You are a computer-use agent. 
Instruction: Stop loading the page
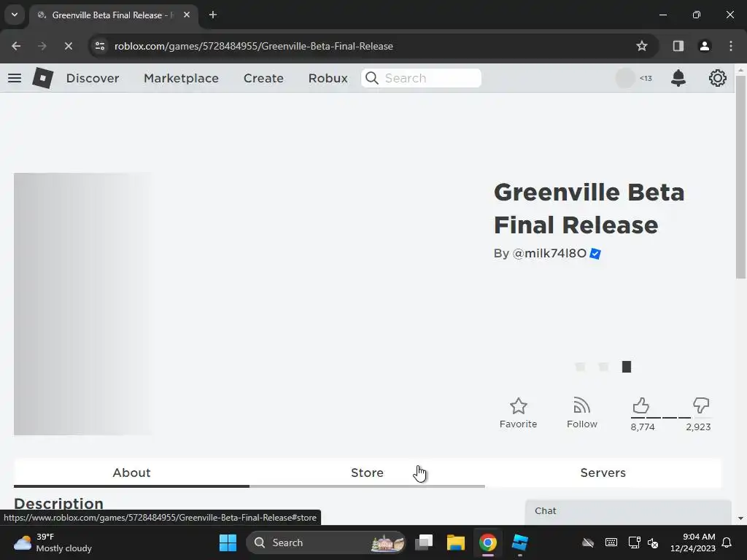point(68,46)
